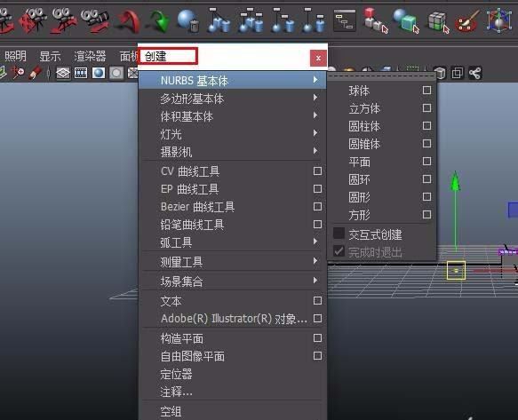Open option box for 构造平面
This screenshot has height=420, width=518.
pos(317,337)
